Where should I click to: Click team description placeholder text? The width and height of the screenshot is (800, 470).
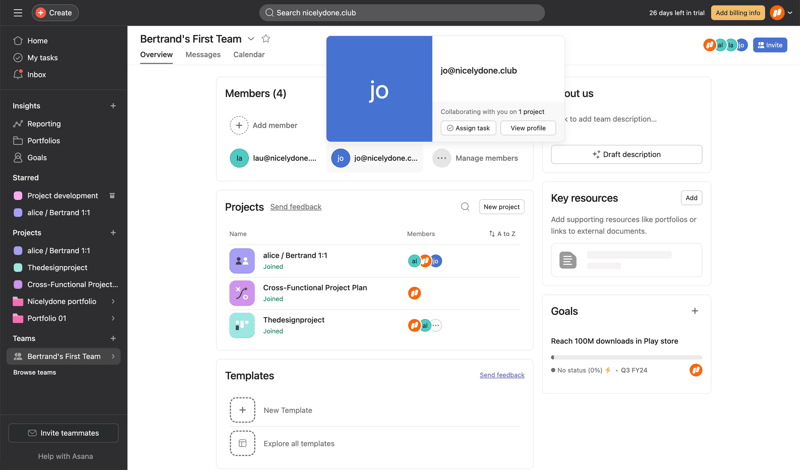click(x=611, y=119)
